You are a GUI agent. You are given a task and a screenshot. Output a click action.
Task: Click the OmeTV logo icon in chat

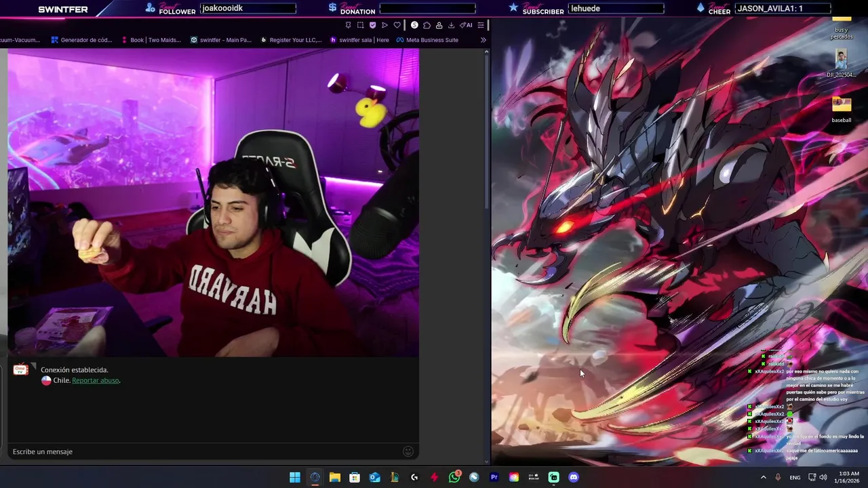click(20, 369)
